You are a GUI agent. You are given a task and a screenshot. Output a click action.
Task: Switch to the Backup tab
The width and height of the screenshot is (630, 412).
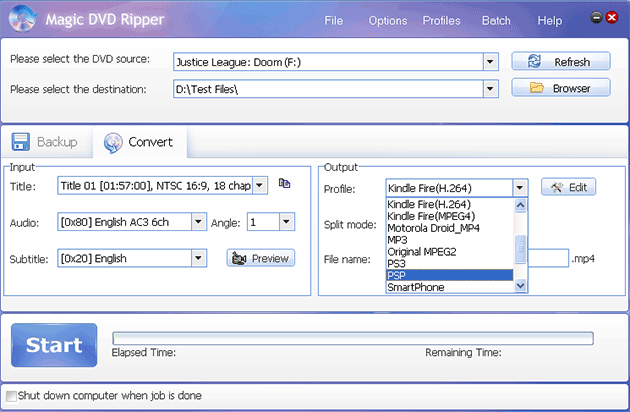45,142
